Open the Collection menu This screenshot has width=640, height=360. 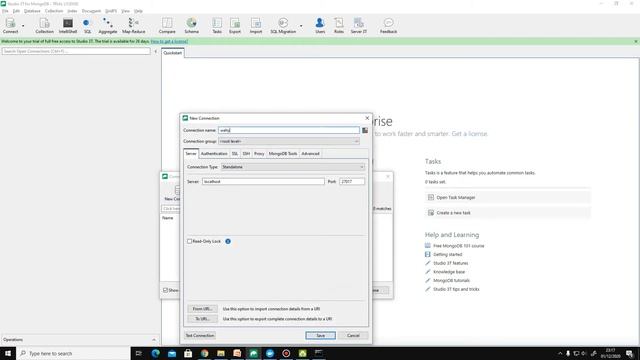click(x=54, y=11)
